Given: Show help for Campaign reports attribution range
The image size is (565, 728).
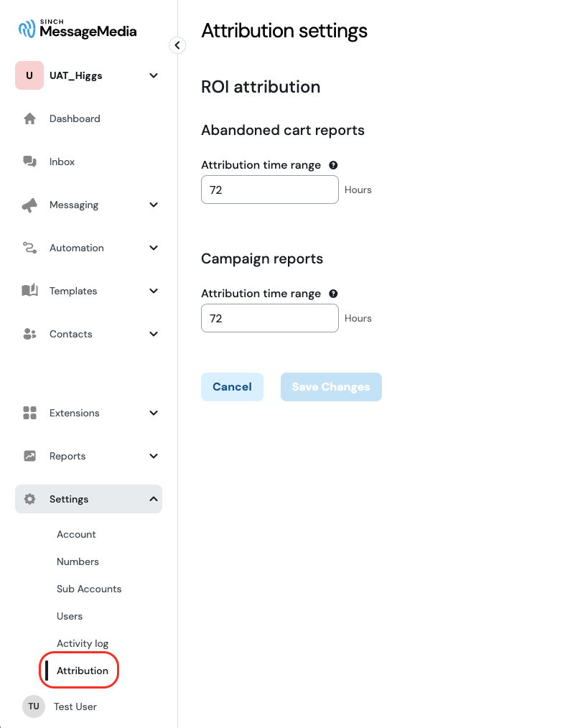Looking at the screenshot, I should (333, 294).
